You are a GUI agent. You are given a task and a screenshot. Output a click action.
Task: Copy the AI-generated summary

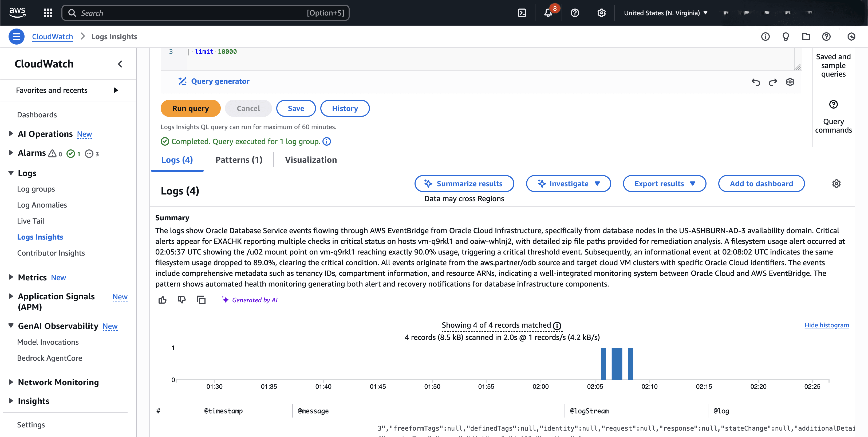click(201, 300)
